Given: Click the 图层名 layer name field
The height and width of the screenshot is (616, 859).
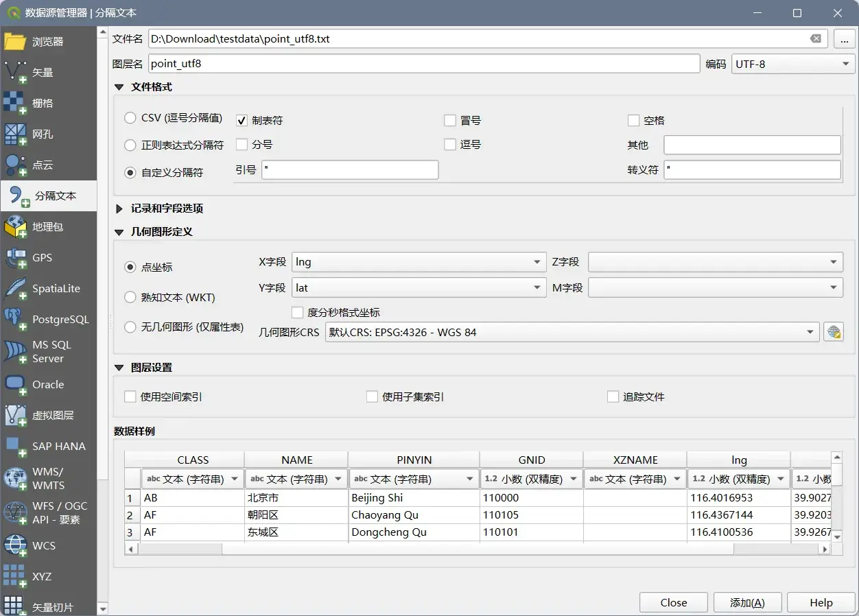Looking at the screenshot, I should point(424,64).
